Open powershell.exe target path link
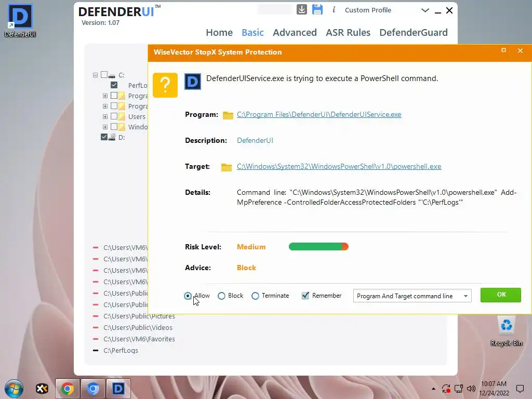Image resolution: width=532 pixels, height=399 pixels. [339, 167]
